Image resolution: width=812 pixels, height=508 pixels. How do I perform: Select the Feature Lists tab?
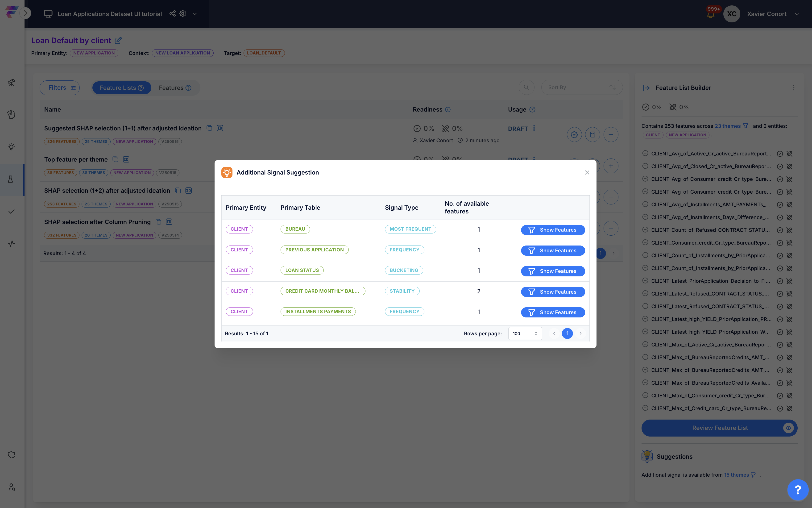[122, 88]
